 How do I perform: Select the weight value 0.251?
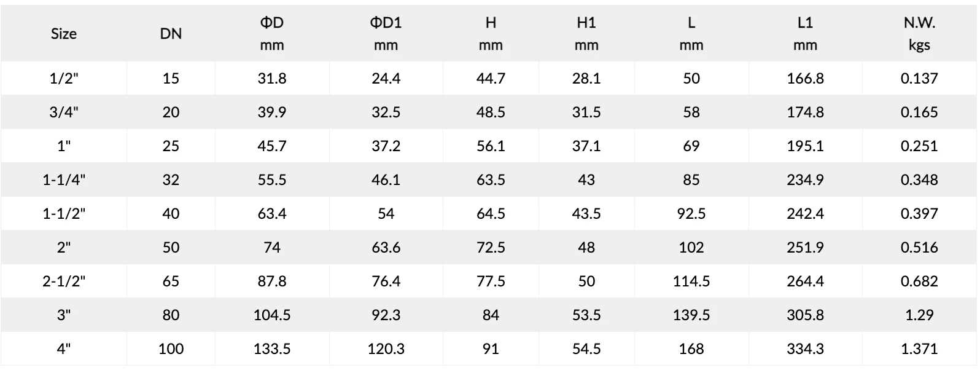point(919,146)
